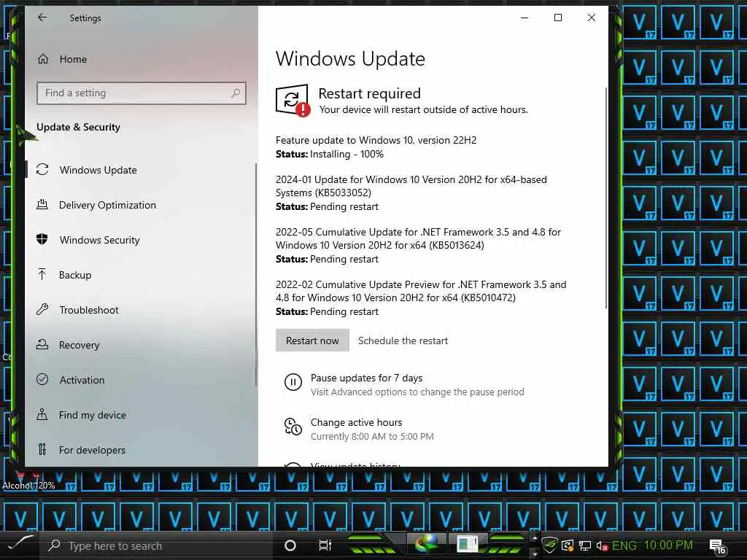
Task: Click the pause icon beside Pause updates
Action: pos(293,382)
